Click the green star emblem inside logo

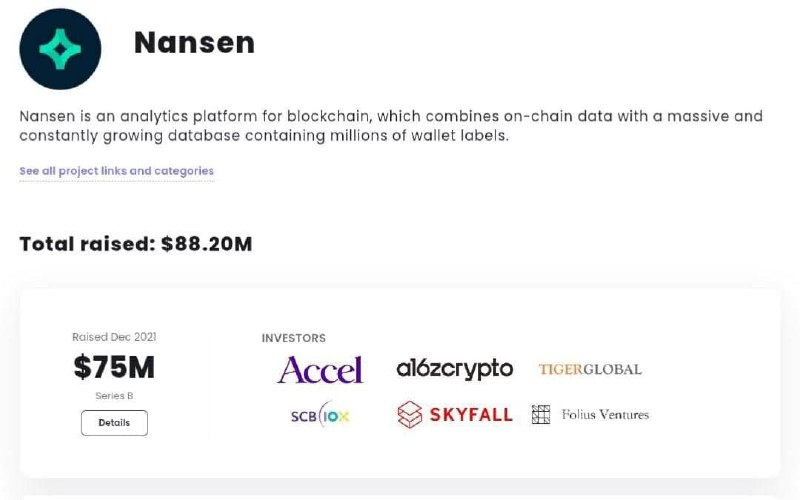(x=60, y=49)
